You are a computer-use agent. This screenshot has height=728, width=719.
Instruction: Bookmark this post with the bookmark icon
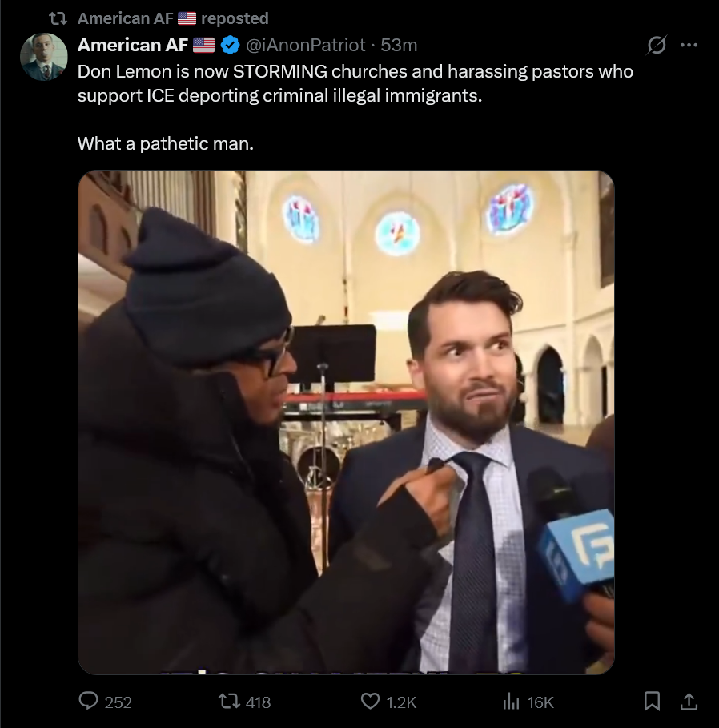(652, 701)
